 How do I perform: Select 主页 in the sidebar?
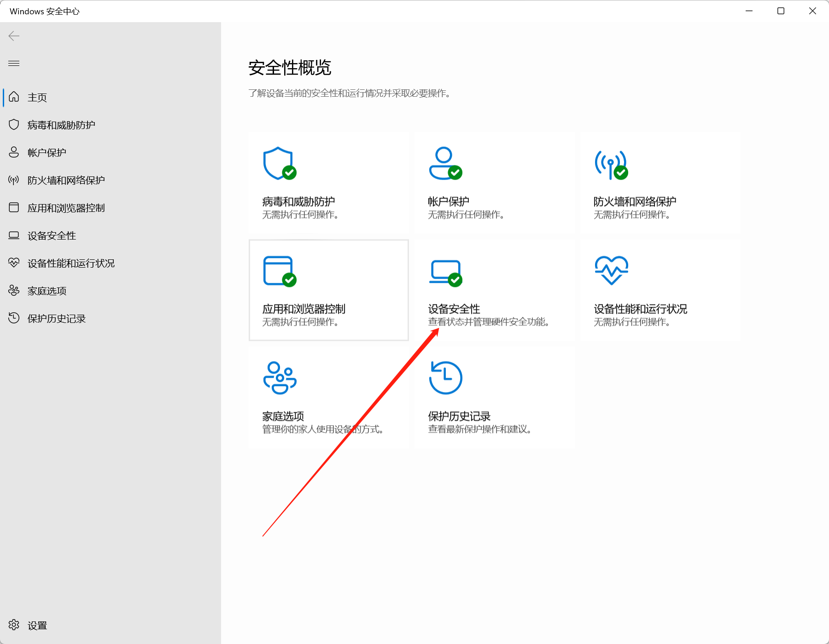pyautogui.click(x=37, y=97)
